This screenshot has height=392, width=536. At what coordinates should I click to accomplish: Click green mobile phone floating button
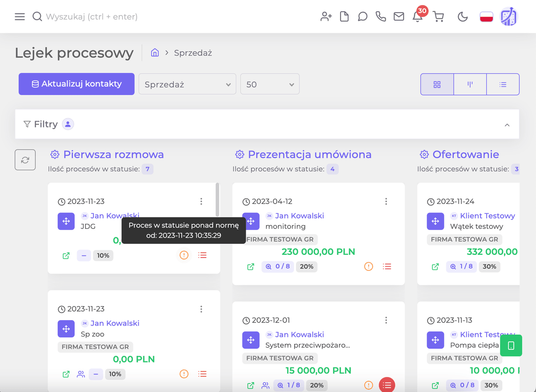tap(511, 345)
